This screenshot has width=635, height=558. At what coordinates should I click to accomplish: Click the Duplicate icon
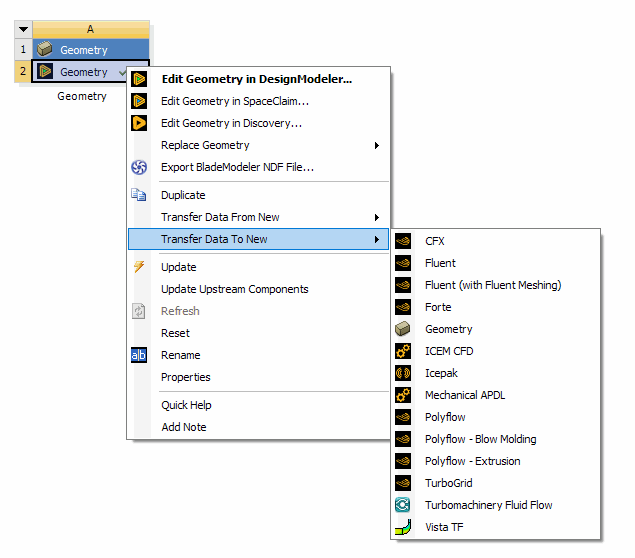pos(140,195)
